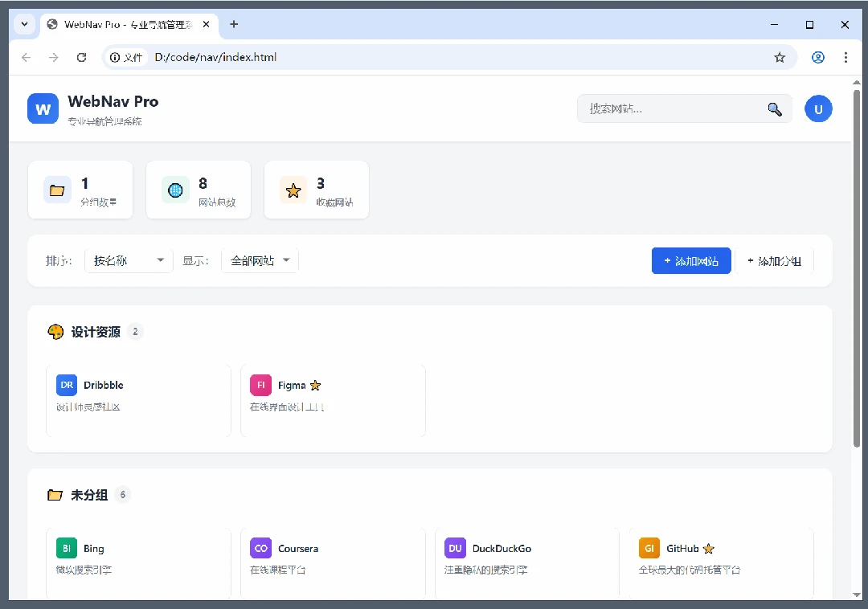Click the number 1 in the groups stat card
868x609 pixels.
84,183
